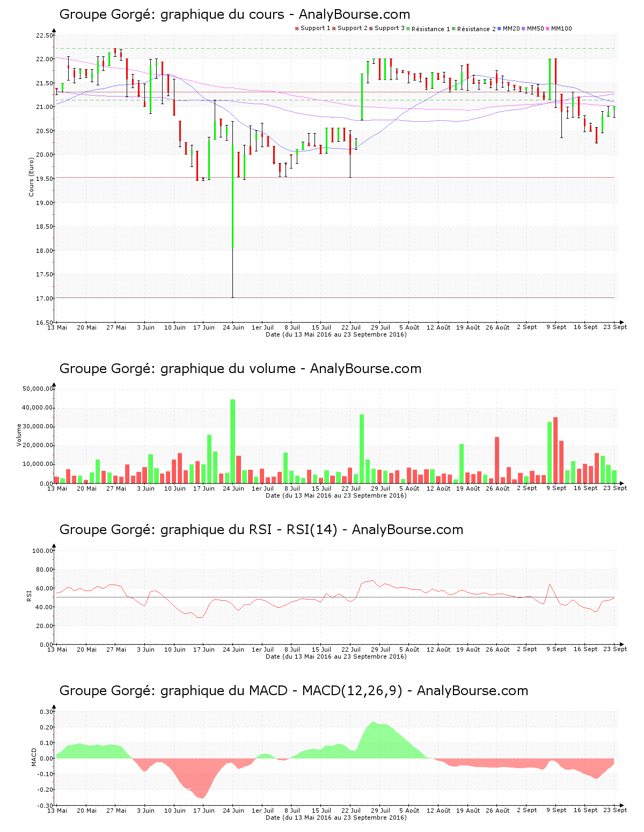The height and width of the screenshot is (832, 644).
Task: Click the '23 Sept' date on price chart axis
Action: point(615,327)
